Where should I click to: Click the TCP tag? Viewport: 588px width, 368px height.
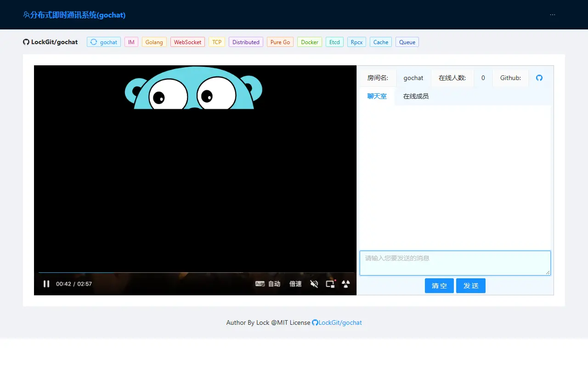coord(217,42)
